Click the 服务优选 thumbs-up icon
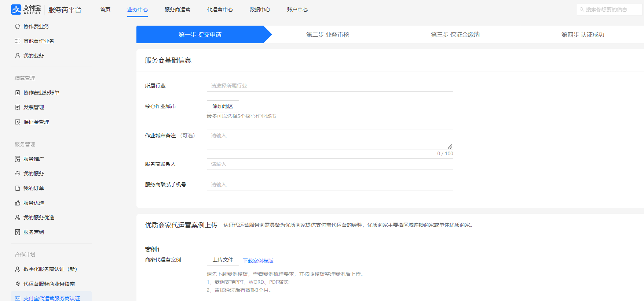Screen dimensions: 644x301 tap(17, 203)
